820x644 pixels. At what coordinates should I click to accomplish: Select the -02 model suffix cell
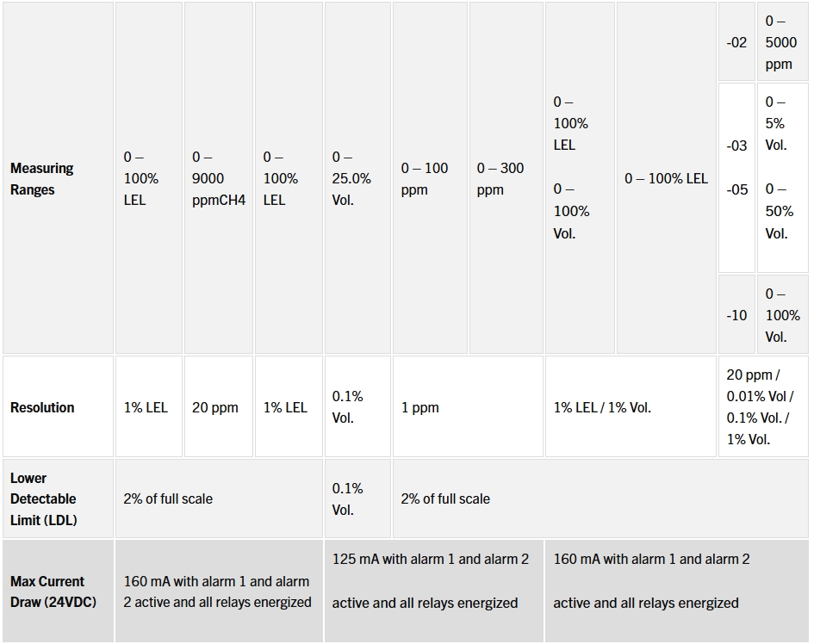pos(736,42)
